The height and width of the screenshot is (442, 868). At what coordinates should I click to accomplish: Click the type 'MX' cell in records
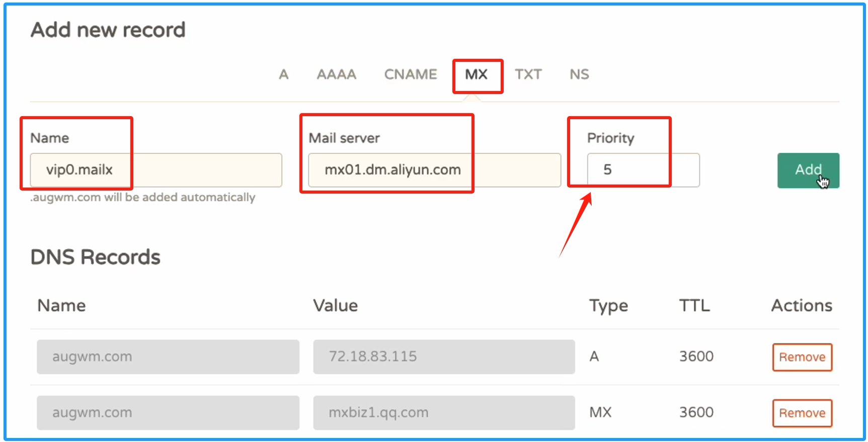pyautogui.click(x=600, y=412)
